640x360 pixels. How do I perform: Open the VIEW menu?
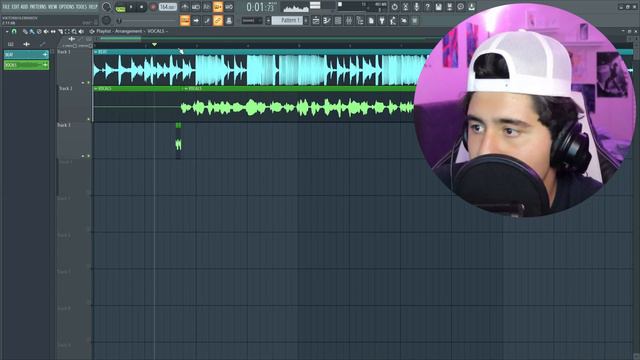point(53,7)
